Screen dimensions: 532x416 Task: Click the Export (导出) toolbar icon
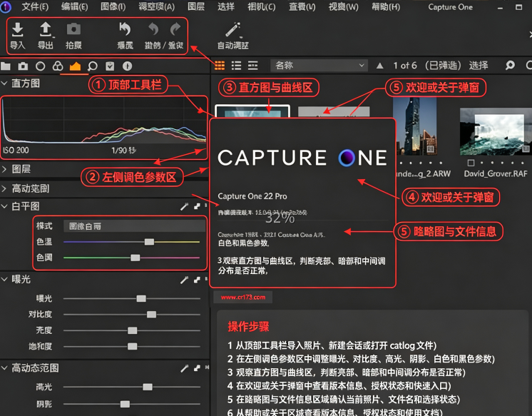point(46,29)
